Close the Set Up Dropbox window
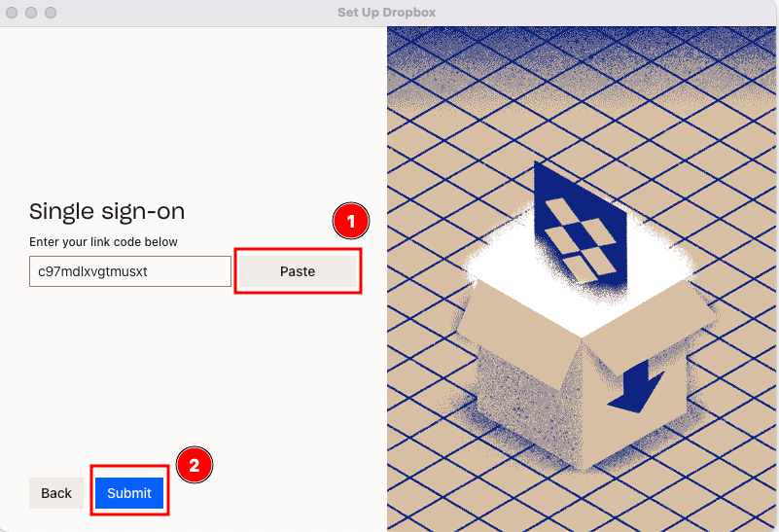Screen dimensions: 779x532 (13, 13)
